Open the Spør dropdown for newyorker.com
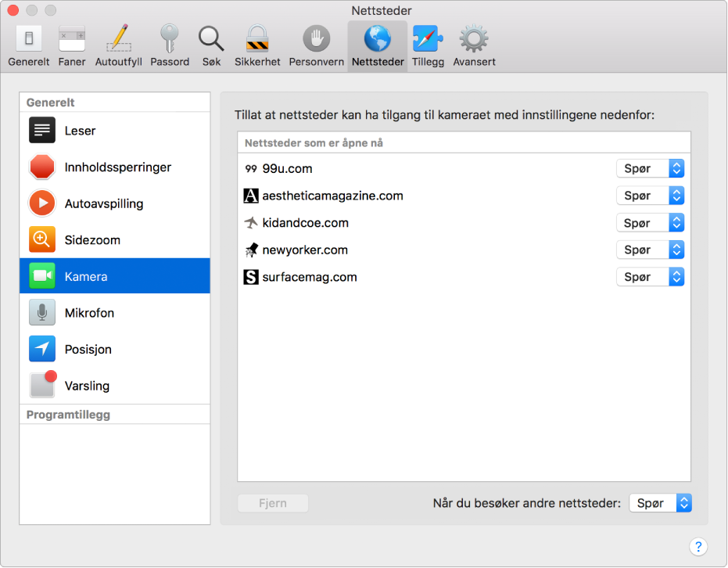The width and height of the screenshot is (728, 568). 650,250
